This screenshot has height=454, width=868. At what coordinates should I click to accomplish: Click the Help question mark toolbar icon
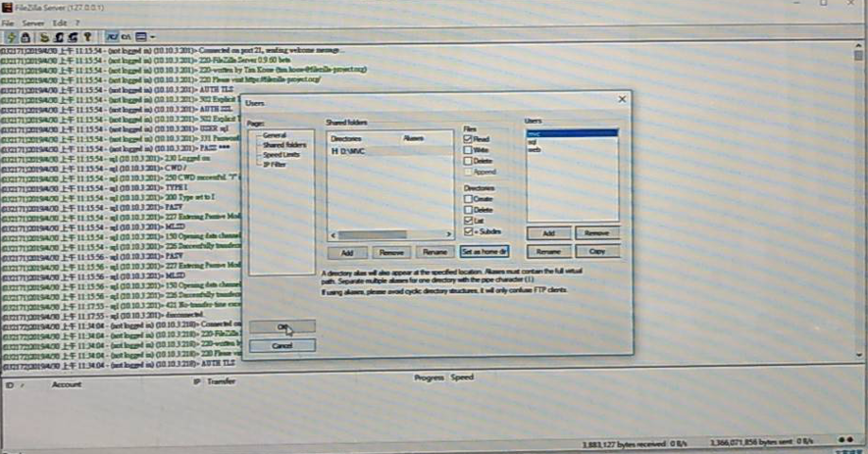tap(87, 37)
